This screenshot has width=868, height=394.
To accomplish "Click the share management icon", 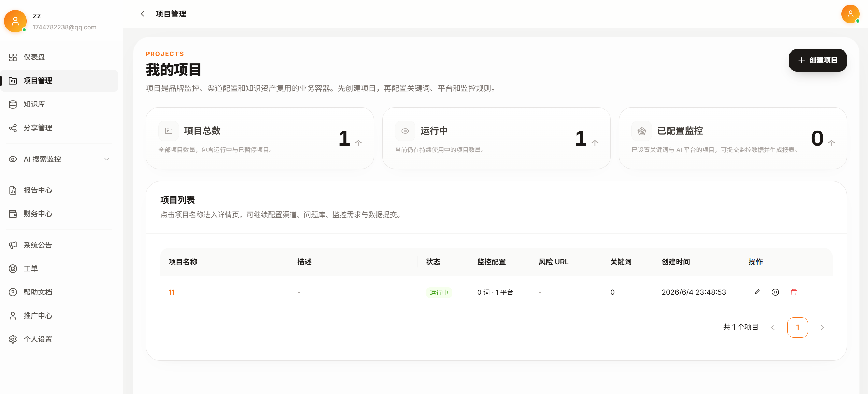I will [13, 128].
